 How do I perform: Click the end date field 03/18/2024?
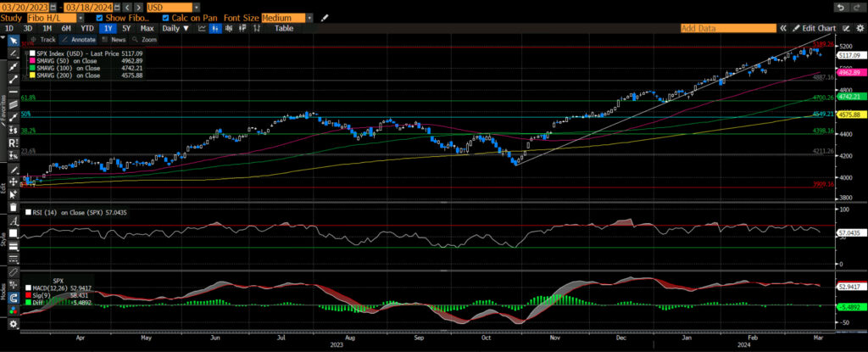tap(87, 7)
